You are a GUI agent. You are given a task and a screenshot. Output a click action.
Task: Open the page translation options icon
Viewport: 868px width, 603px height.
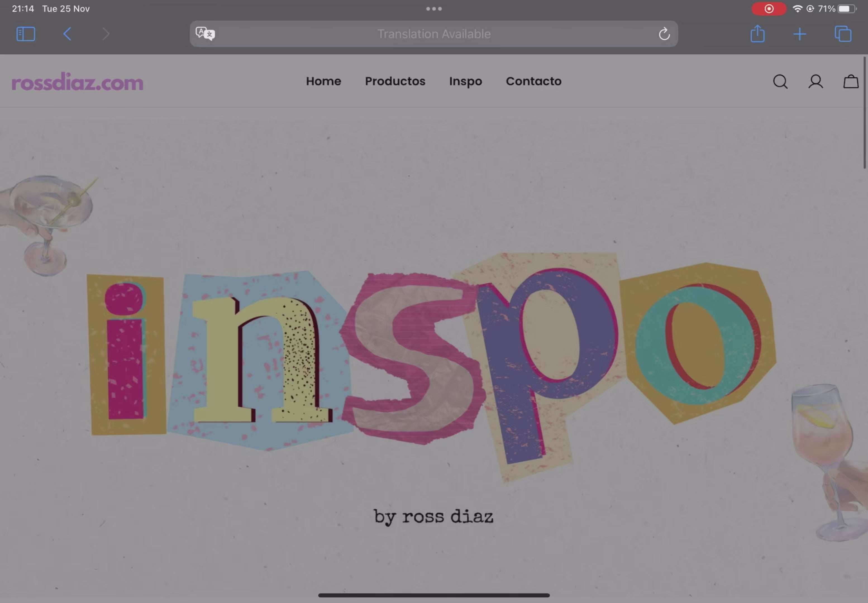205,33
